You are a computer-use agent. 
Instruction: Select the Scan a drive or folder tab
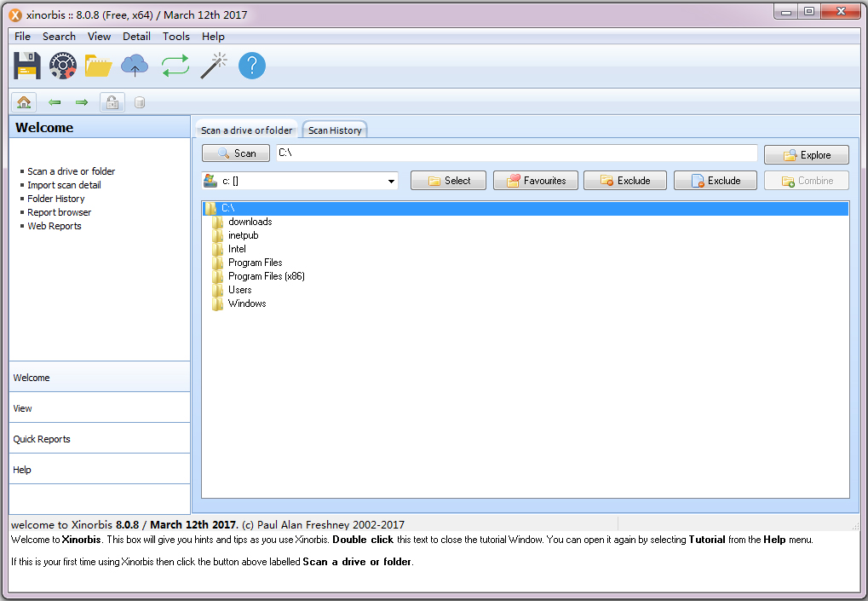[x=246, y=130]
